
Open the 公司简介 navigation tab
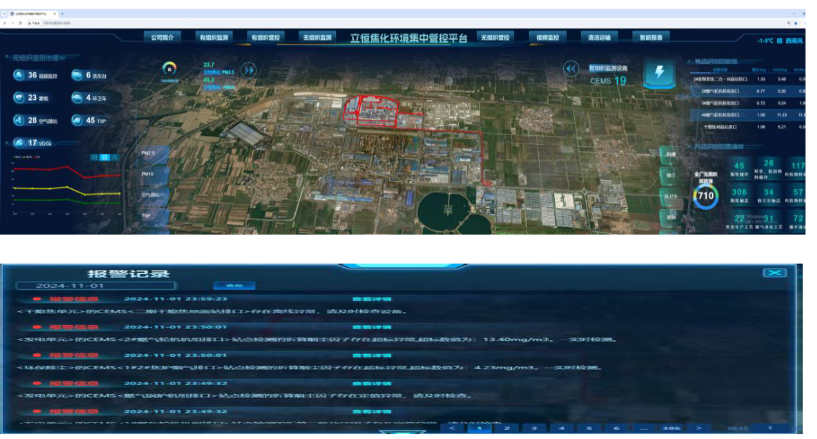(162, 37)
